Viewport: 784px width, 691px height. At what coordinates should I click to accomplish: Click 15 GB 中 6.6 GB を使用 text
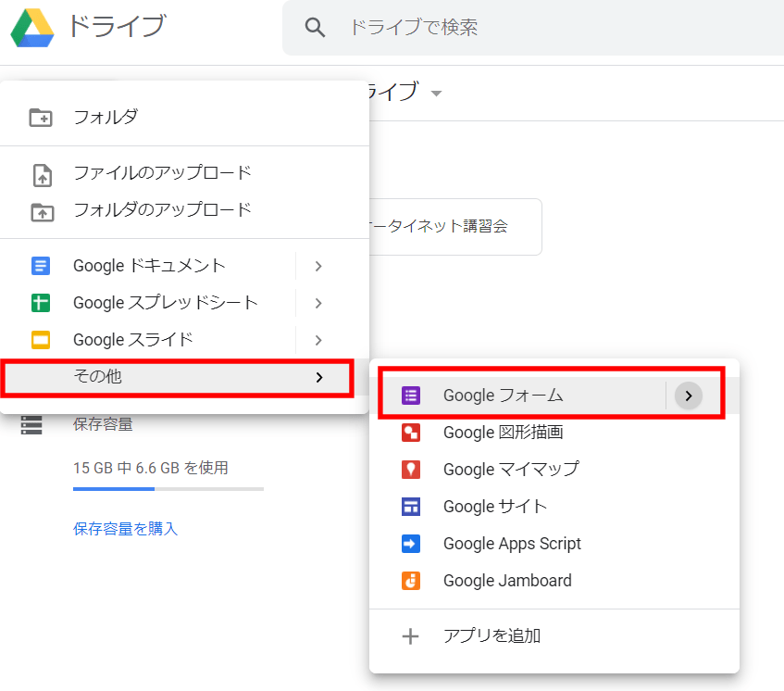151,468
